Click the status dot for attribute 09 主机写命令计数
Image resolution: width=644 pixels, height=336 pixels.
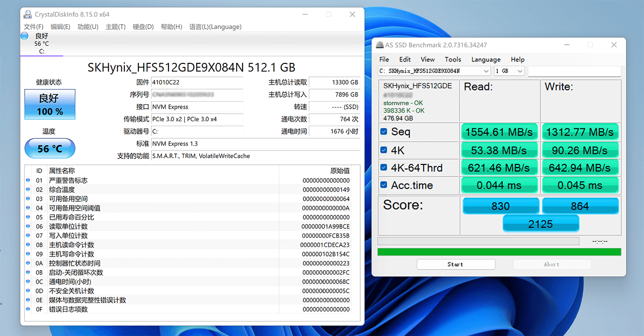point(28,254)
